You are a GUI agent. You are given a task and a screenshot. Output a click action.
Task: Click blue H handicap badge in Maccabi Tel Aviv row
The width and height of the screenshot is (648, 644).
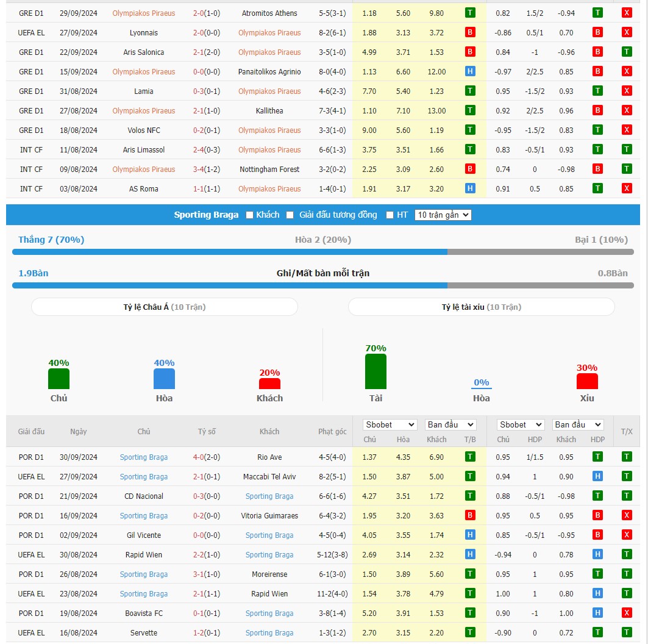pyautogui.click(x=597, y=476)
